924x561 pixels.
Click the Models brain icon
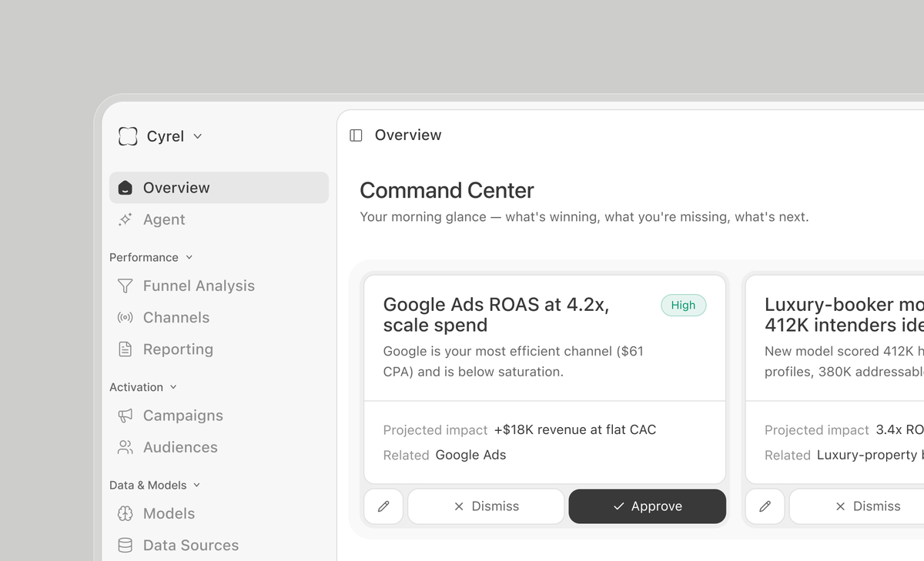[125, 513]
